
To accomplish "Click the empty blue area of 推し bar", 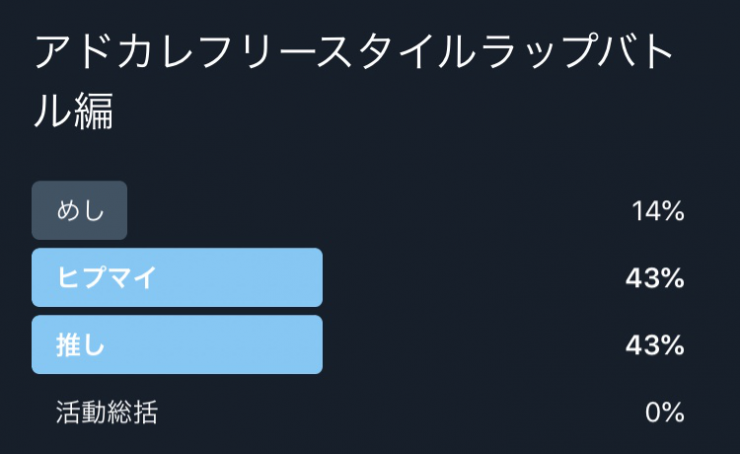I will pyautogui.click(x=212, y=345).
